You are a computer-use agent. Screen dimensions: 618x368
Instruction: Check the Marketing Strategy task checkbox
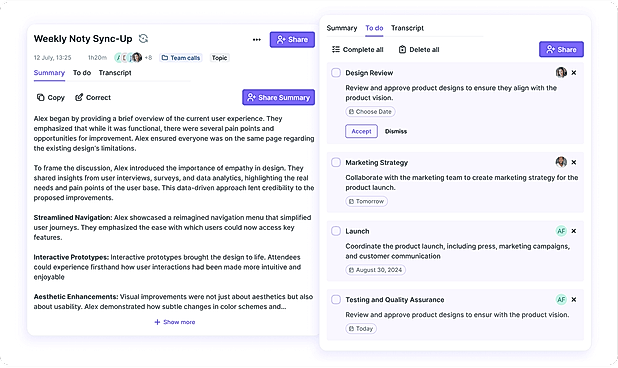tap(336, 162)
